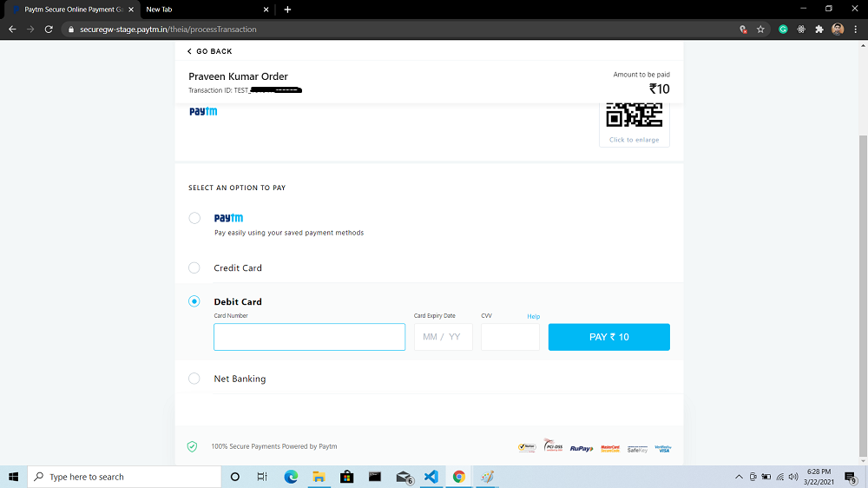Show hidden system tray icons

click(739, 477)
